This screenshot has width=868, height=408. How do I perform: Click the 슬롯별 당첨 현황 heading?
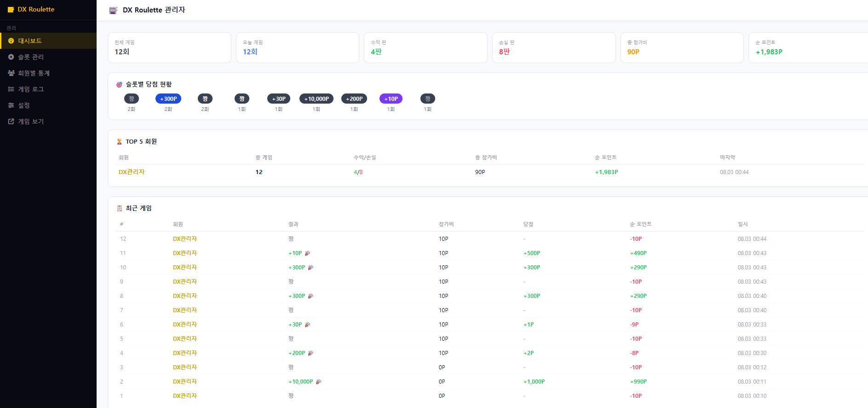point(149,85)
